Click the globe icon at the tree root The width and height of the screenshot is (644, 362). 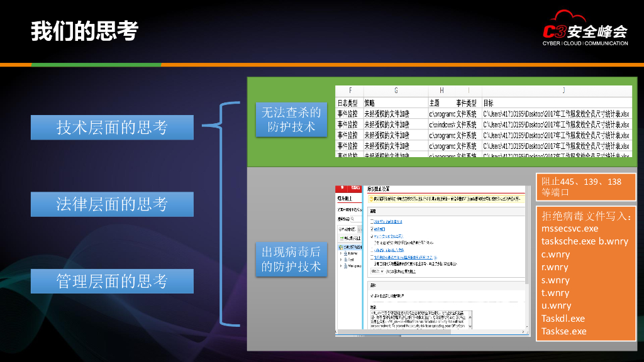click(341, 247)
